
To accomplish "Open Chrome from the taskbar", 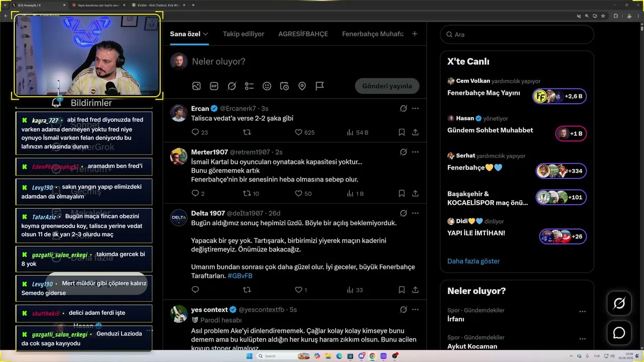I will pos(372,356).
